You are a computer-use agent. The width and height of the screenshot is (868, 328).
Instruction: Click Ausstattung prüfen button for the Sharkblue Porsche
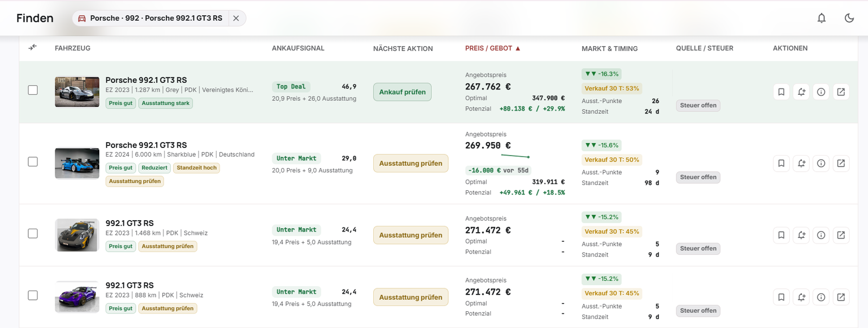[x=411, y=163]
